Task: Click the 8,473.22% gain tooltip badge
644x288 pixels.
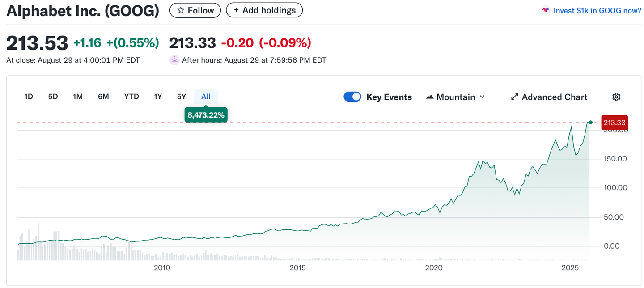Action: [x=206, y=114]
